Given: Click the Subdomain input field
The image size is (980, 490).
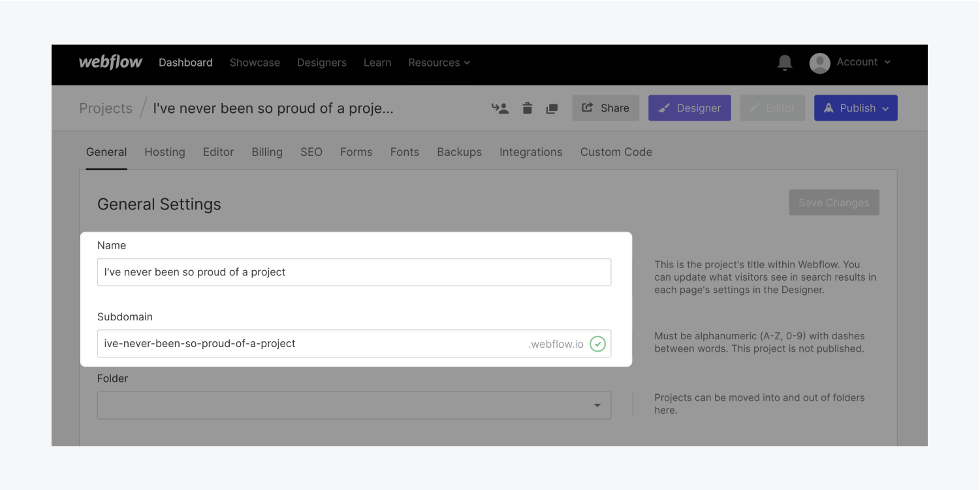Looking at the screenshot, I should coord(354,344).
